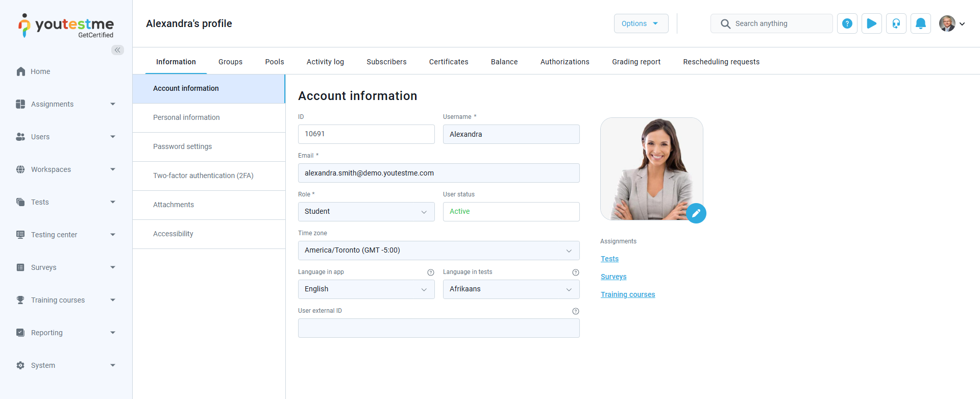Viewport: 980px width, 399px height.
Task: Open user menu chevron beside avatar
Action: pyautogui.click(x=962, y=24)
